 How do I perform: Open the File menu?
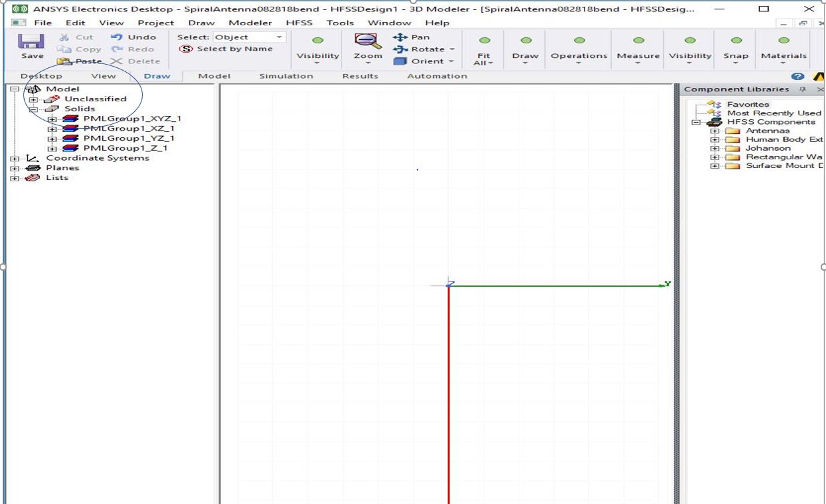click(43, 23)
